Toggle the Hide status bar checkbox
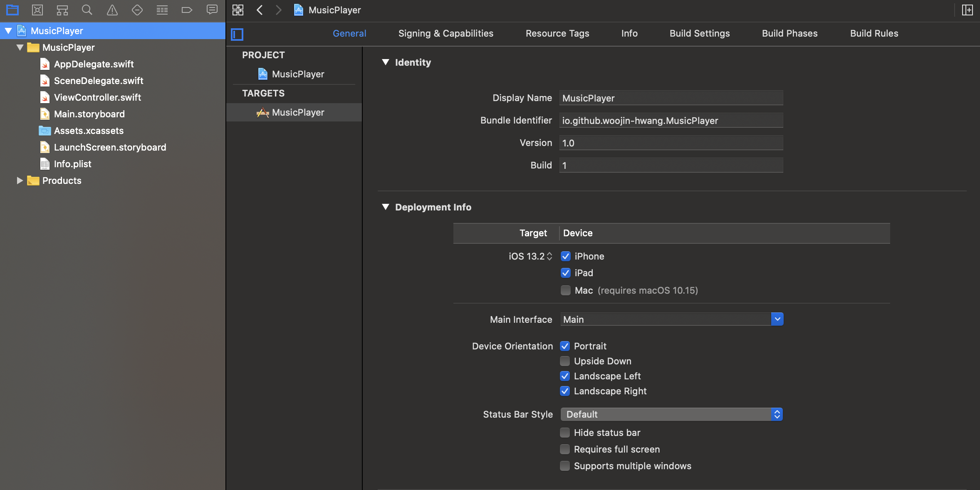The width and height of the screenshot is (980, 490). click(x=564, y=433)
